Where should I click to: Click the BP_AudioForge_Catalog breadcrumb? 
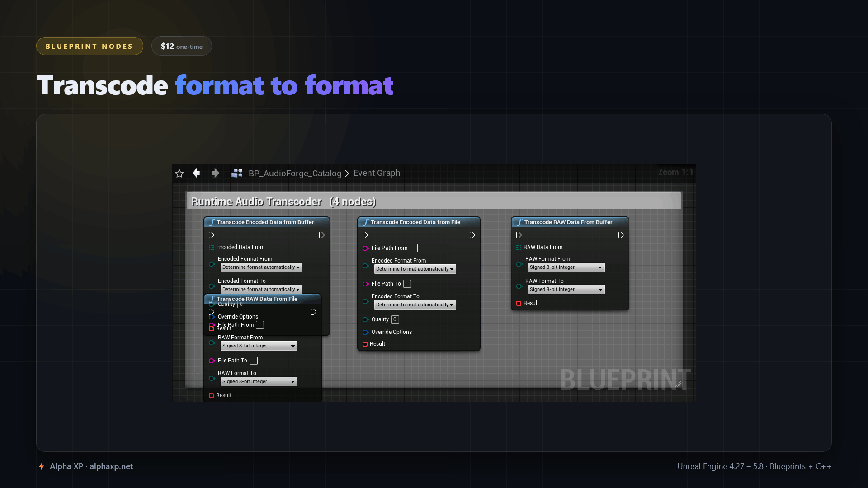click(295, 174)
